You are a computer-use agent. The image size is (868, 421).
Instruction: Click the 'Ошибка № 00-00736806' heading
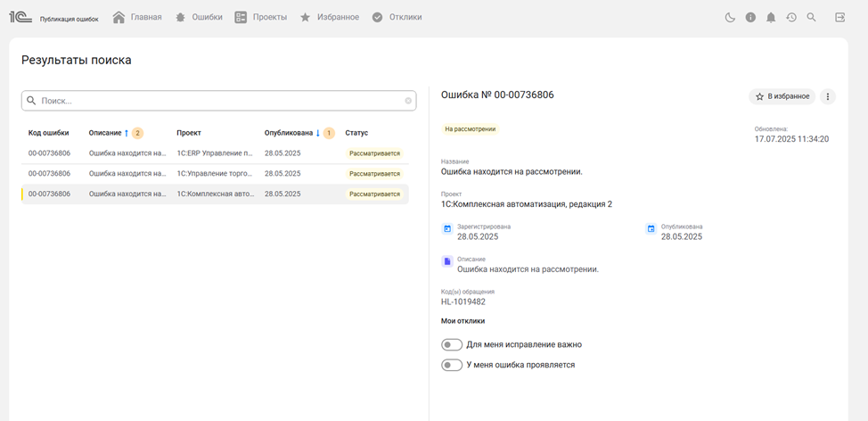(x=497, y=95)
